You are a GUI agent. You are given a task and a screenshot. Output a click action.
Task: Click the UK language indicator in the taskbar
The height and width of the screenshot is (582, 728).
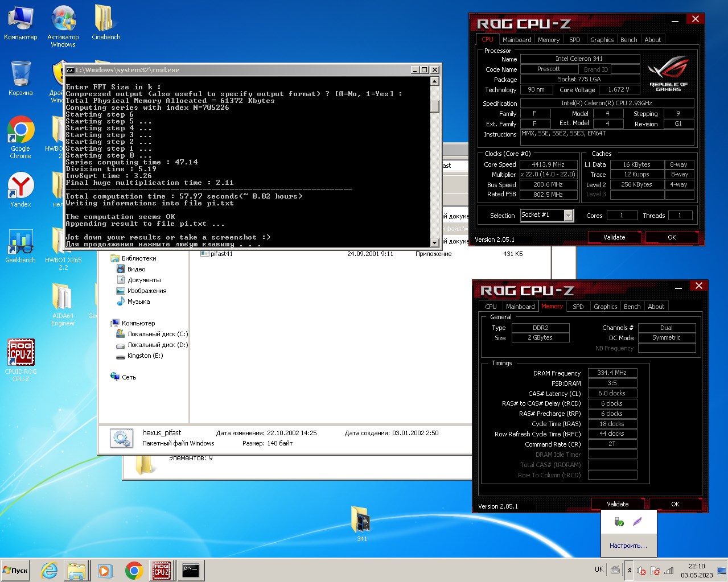[599, 569]
